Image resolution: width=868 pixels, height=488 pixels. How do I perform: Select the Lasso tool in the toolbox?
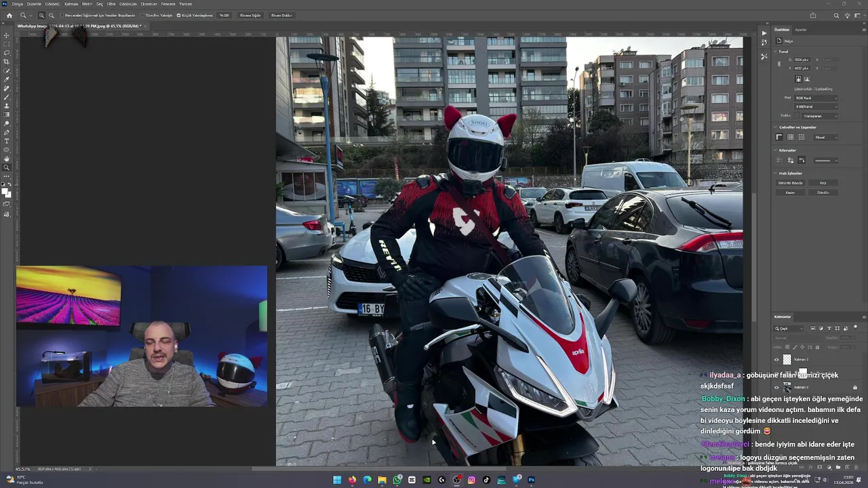[x=7, y=53]
